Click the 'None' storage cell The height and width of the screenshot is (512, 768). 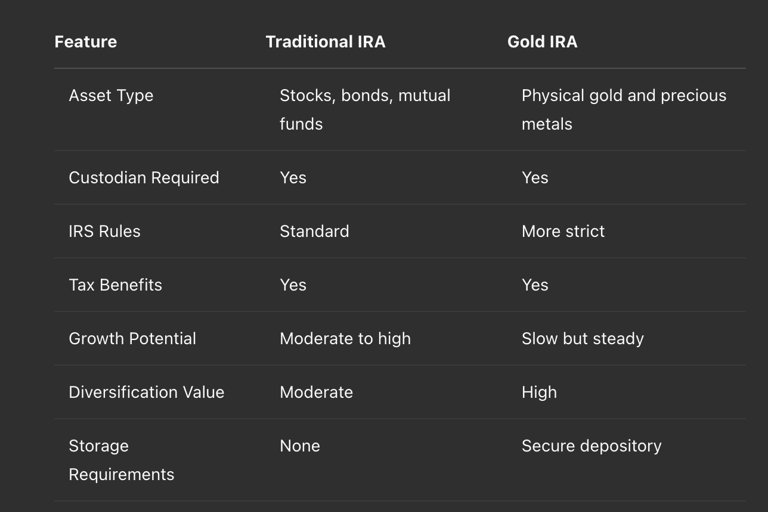[300, 446]
